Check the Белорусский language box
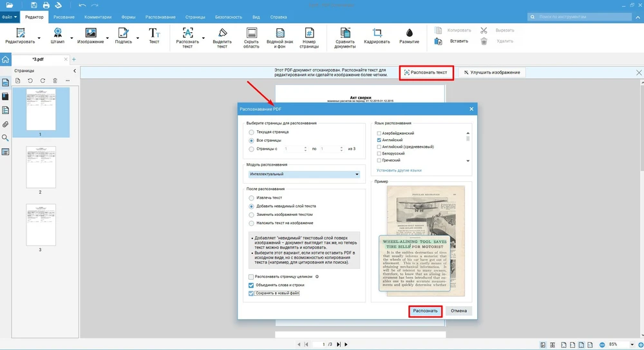This screenshot has height=350, width=644. (379, 153)
